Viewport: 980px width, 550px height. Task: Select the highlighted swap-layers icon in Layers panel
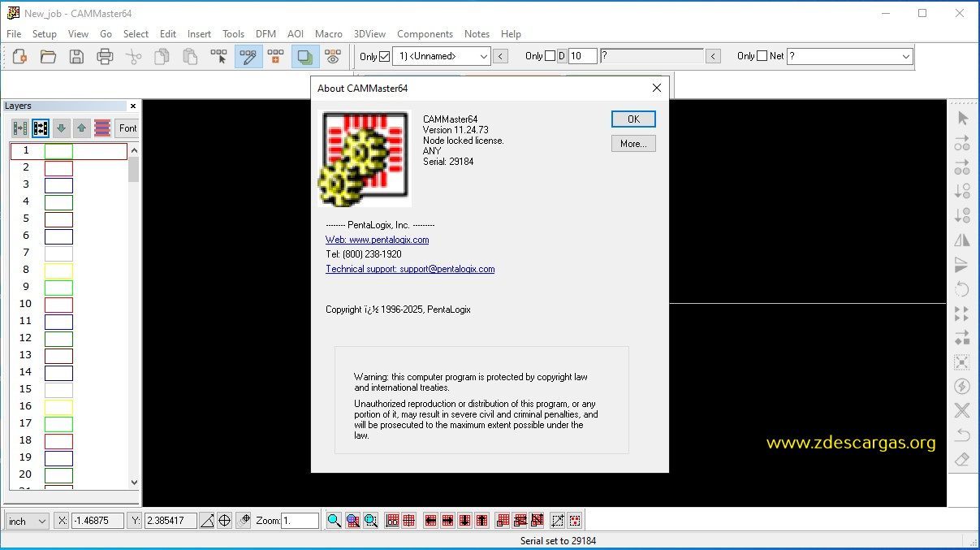41,128
